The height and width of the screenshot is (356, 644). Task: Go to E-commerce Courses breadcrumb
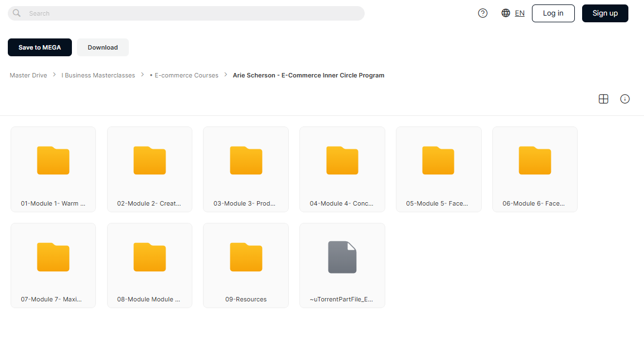point(184,75)
